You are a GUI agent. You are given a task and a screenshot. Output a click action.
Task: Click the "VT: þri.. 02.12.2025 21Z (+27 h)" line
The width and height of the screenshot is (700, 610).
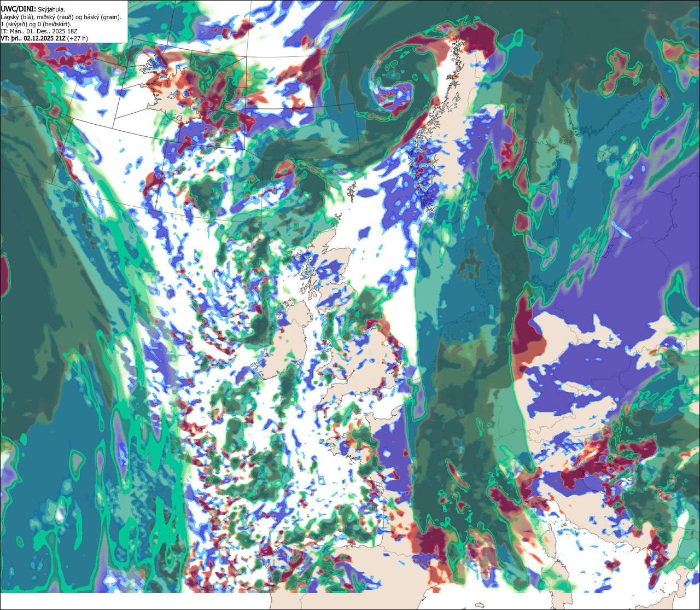pyautogui.click(x=44, y=38)
